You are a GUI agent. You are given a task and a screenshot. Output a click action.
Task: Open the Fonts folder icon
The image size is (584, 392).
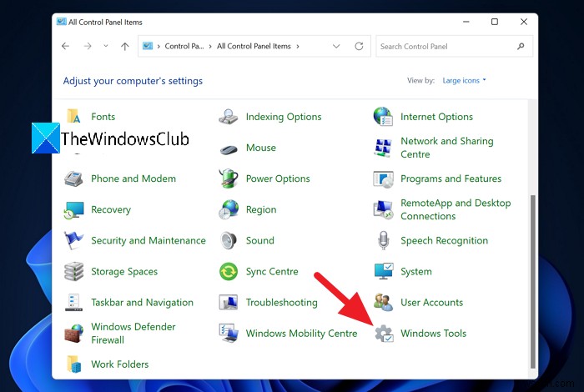(73, 116)
